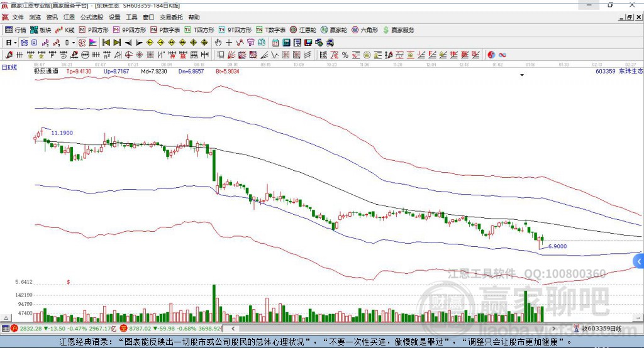Open the 帮助 menu

[194, 17]
